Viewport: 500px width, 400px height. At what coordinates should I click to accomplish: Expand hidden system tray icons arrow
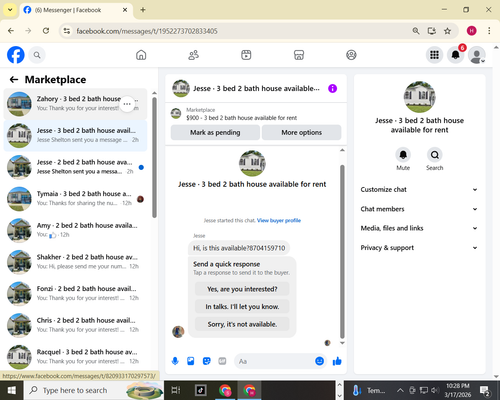[x=400, y=390]
